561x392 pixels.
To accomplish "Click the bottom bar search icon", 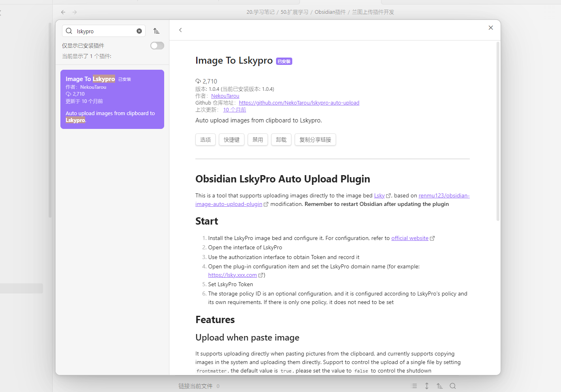I will pyautogui.click(x=453, y=386).
